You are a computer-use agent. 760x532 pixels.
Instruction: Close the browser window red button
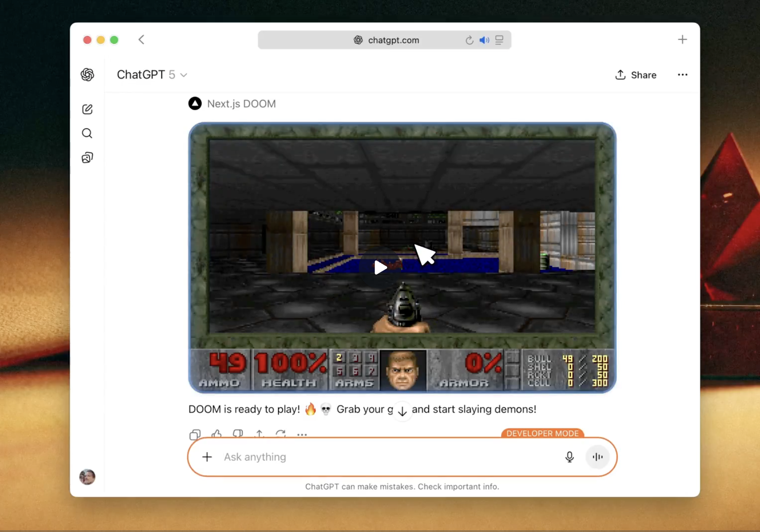tap(87, 40)
